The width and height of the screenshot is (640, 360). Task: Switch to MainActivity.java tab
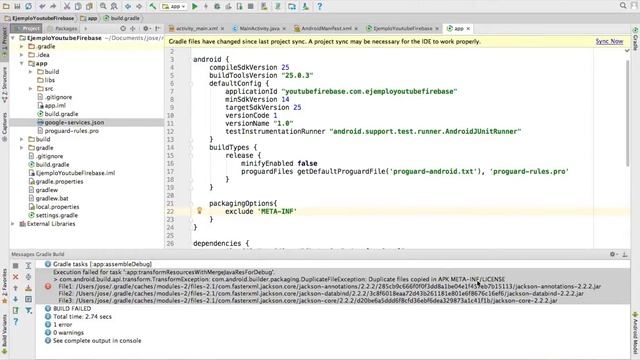tap(259, 29)
